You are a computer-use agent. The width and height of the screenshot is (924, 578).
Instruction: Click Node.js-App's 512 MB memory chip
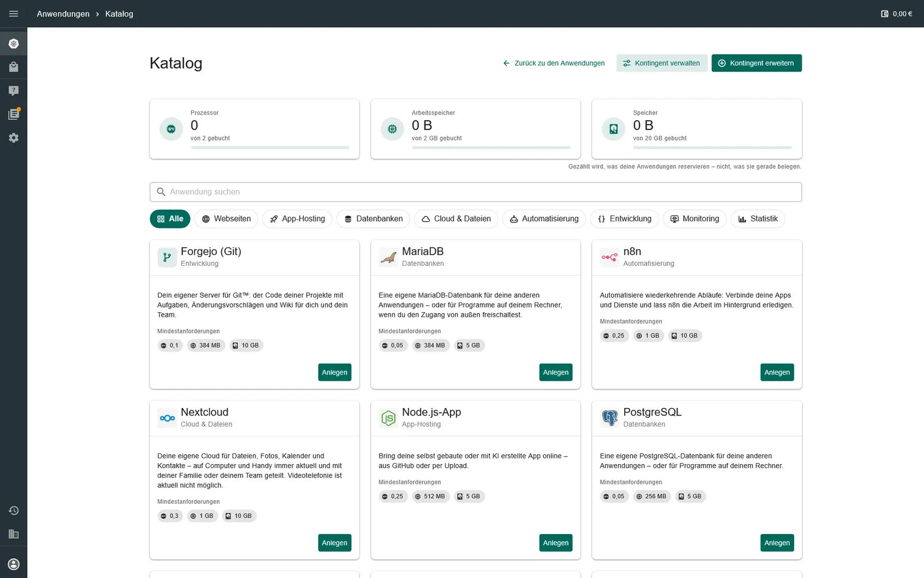tap(430, 497)
